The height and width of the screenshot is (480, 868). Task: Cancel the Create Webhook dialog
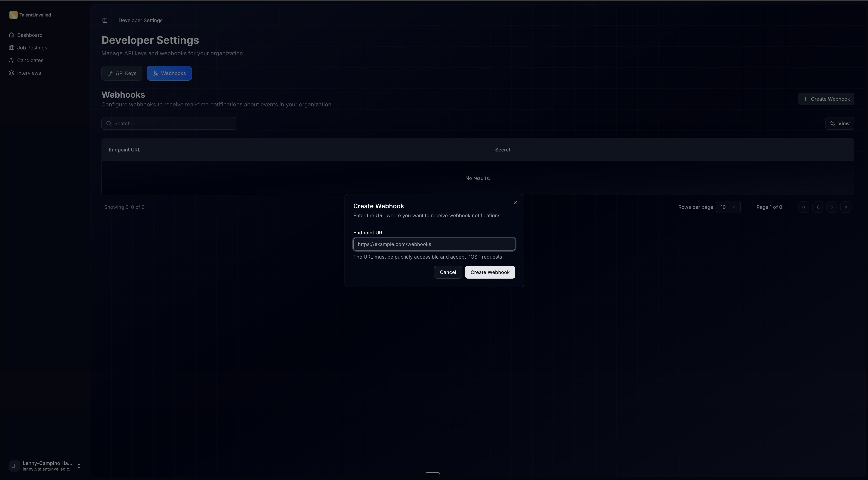point(448,272)
